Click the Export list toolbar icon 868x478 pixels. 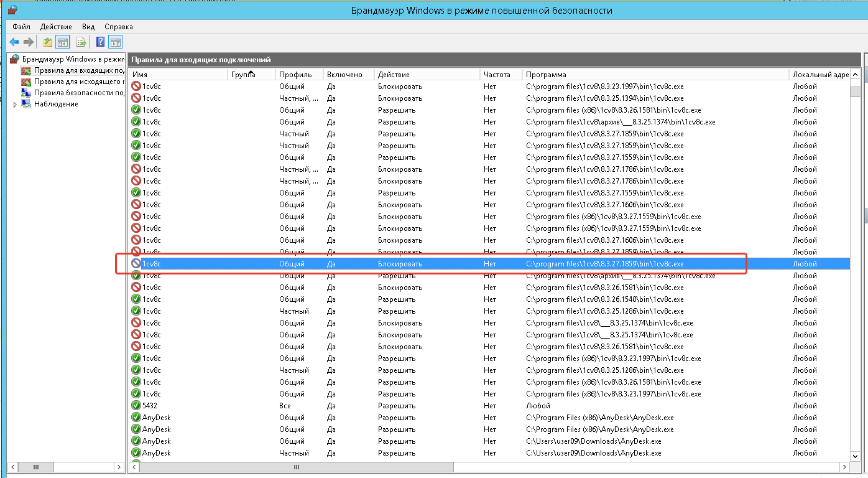pos(81,42)
